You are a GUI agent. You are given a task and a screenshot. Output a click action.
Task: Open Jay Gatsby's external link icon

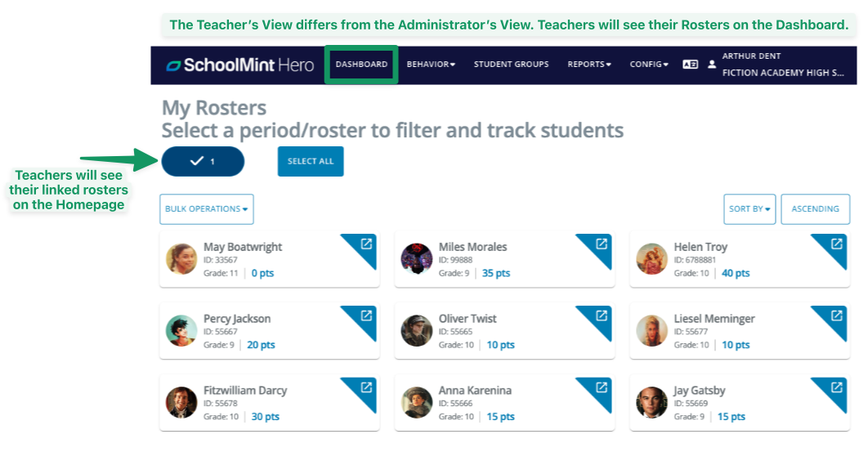837,387
